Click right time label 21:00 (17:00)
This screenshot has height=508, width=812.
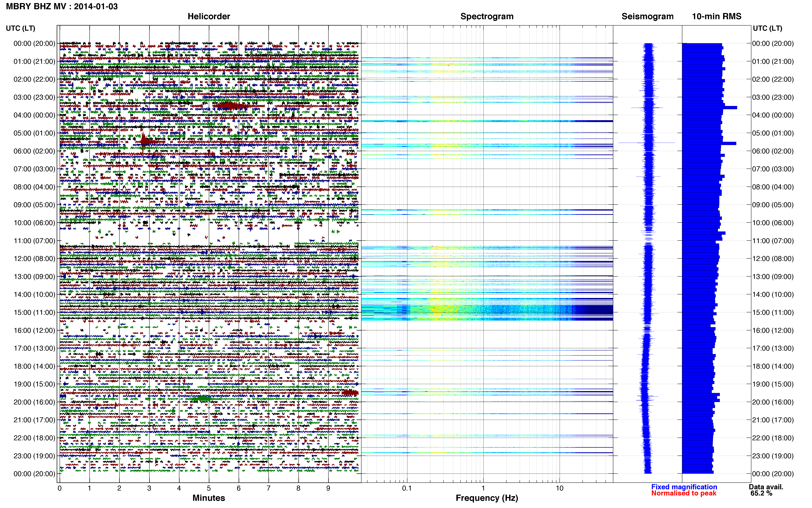[773, 420]
